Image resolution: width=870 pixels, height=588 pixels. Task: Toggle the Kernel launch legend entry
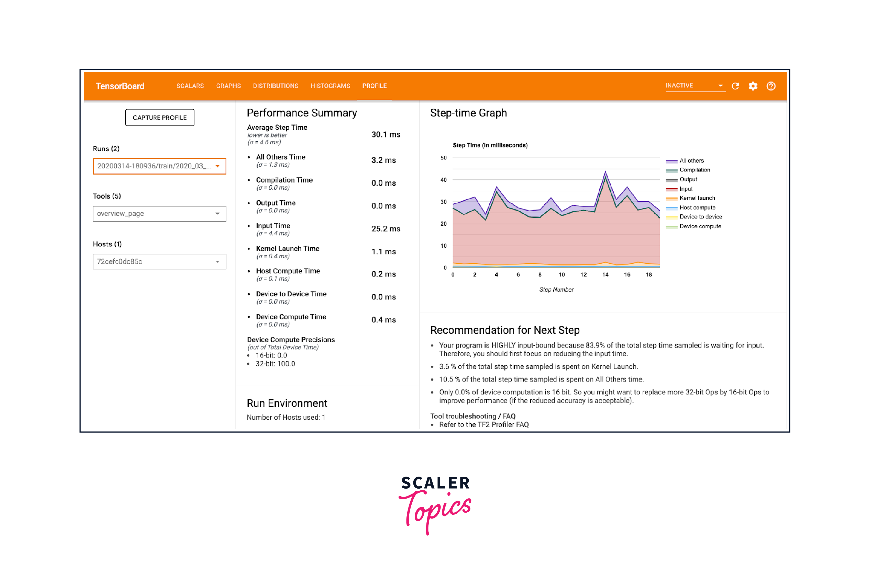coord(697,198)
